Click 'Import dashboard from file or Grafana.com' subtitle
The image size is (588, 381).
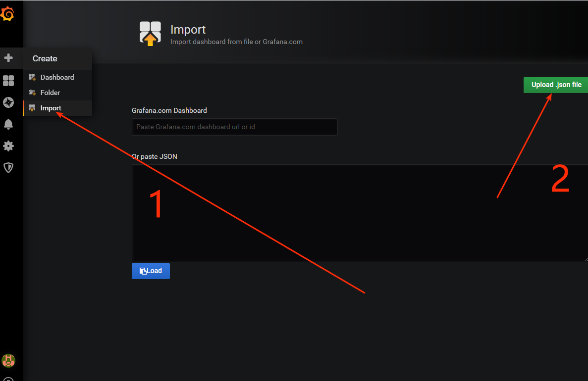point(237,42)
